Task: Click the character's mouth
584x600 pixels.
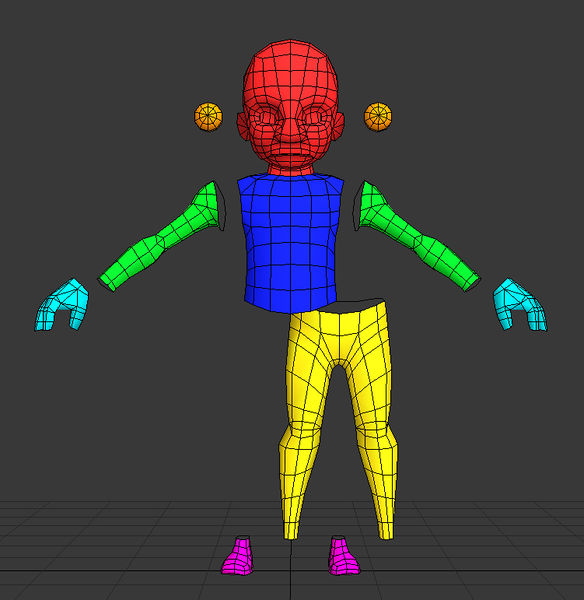Action: tap(290, 154)
